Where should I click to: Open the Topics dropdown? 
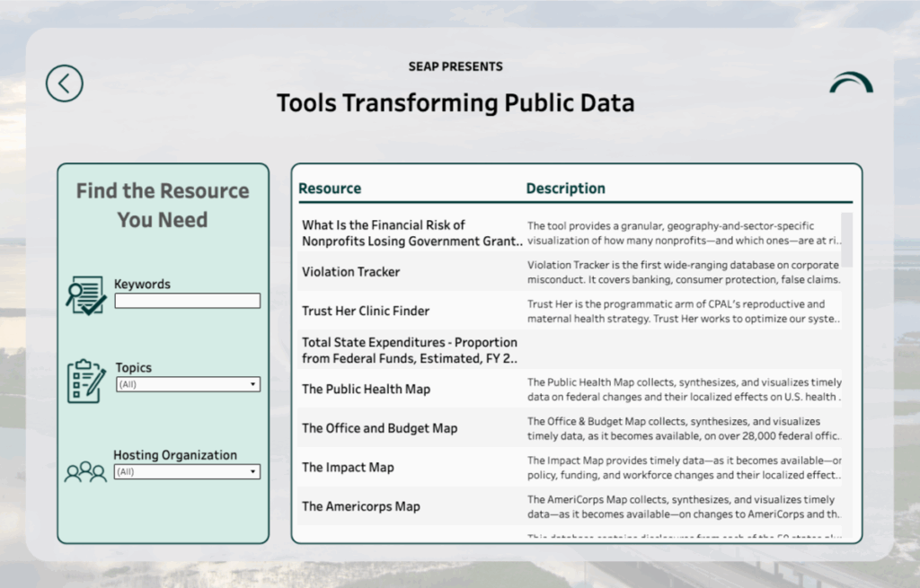187,384
